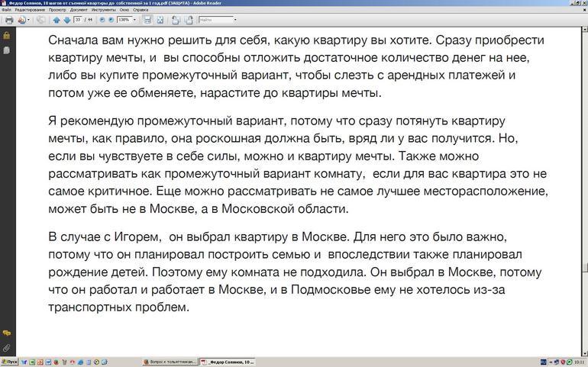Click the Пуск Start button

click(x=9, y=362)
